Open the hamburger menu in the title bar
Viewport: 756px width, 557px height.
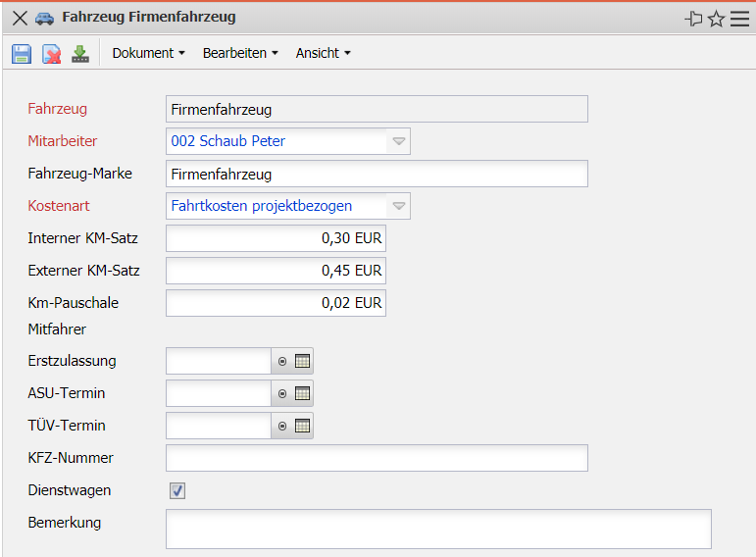point(739,19)
